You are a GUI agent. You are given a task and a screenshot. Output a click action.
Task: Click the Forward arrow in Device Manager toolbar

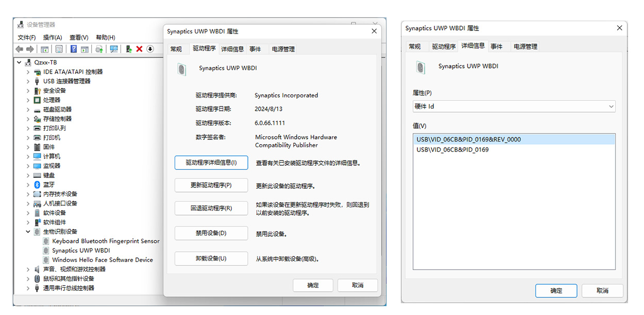30,49
